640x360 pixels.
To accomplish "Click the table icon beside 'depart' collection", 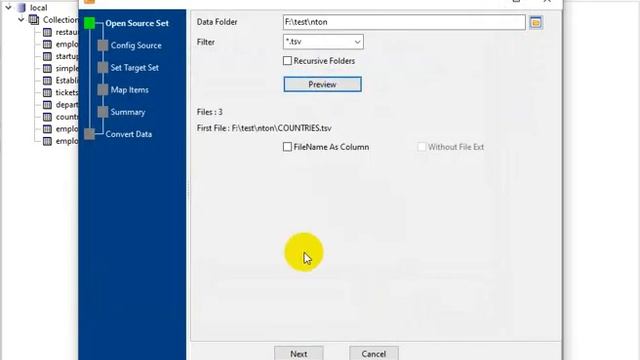I will coord(47,104).
